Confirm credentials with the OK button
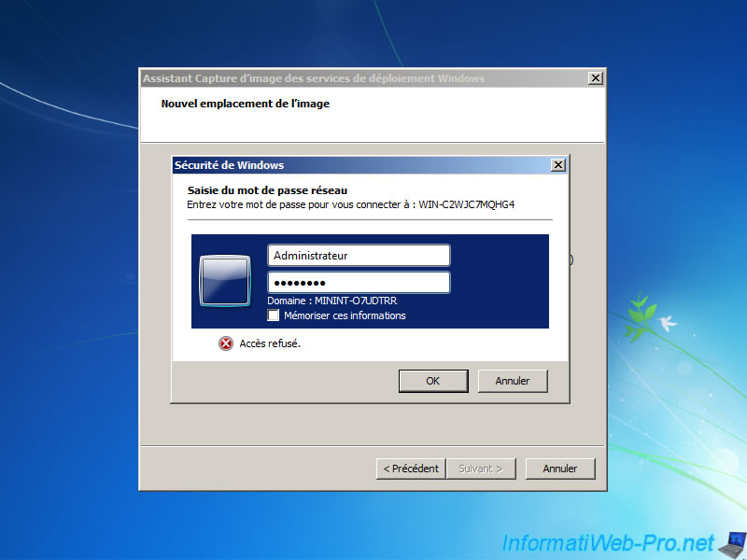 433,381
